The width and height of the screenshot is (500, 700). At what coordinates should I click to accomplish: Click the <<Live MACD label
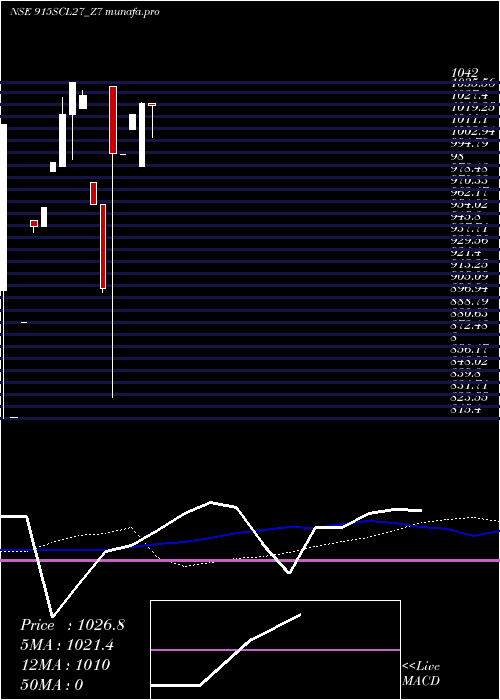click(x=421, y=674)
